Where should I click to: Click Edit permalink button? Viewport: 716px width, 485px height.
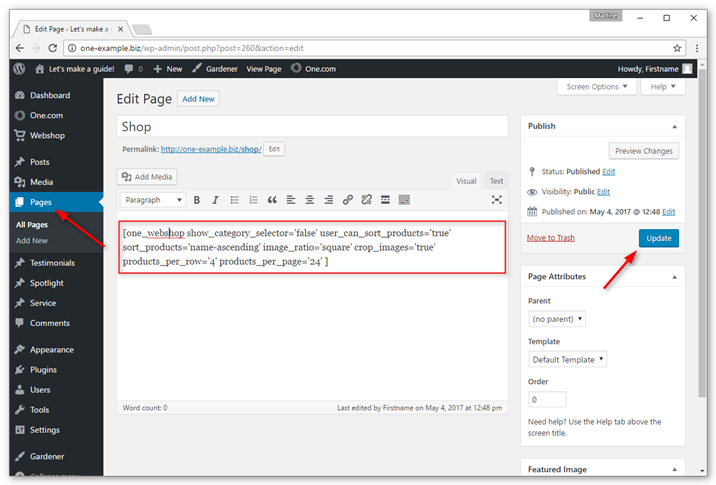click(274, 149)
